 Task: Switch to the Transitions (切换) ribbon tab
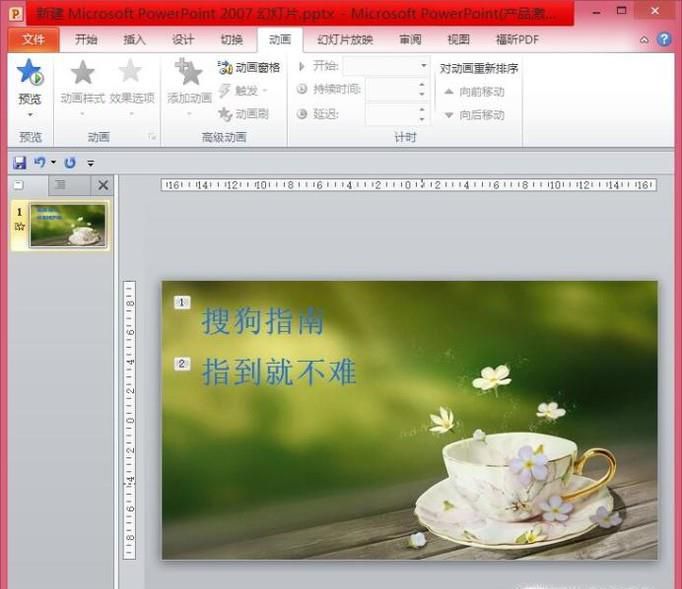tap(231, 40)
